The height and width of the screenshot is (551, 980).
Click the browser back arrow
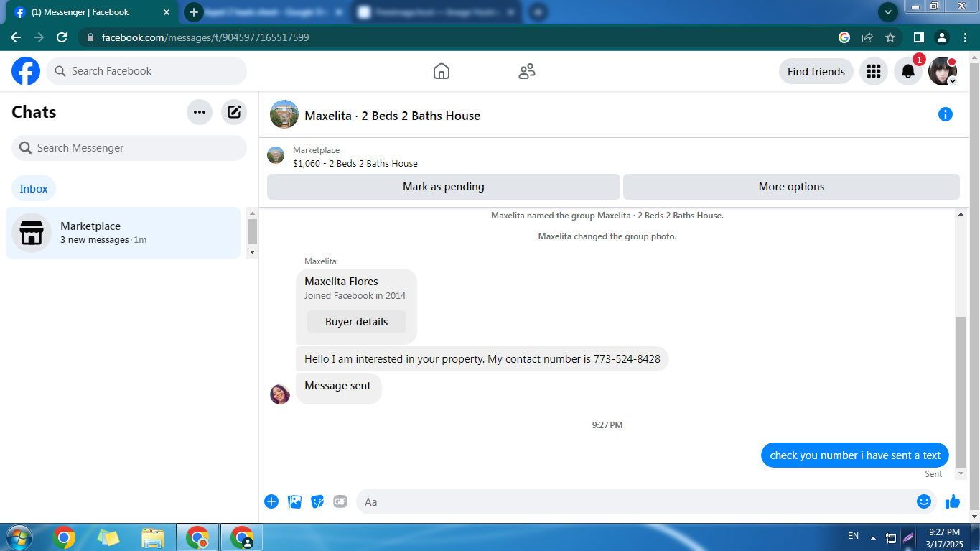[16, 37]
